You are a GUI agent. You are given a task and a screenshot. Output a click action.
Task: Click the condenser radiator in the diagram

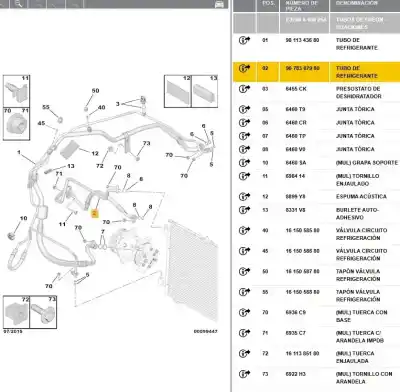(193, 271)
